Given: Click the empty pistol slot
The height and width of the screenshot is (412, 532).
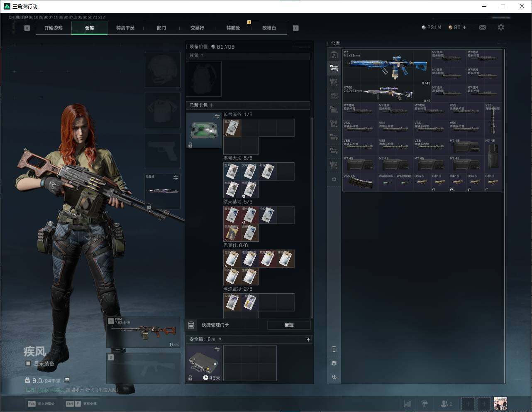Looking at the screenshot, I should (162, 151).
